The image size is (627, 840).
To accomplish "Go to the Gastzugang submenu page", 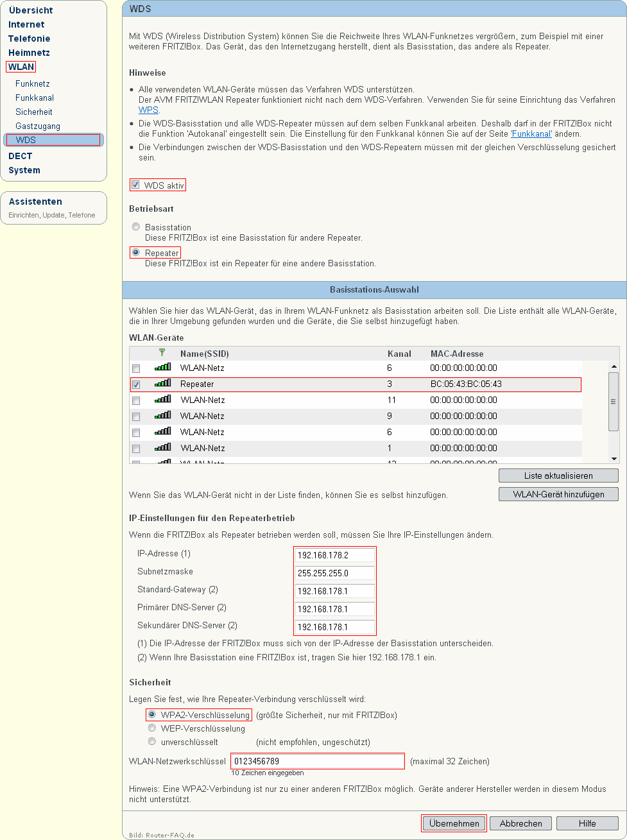I will pos(38,126).
